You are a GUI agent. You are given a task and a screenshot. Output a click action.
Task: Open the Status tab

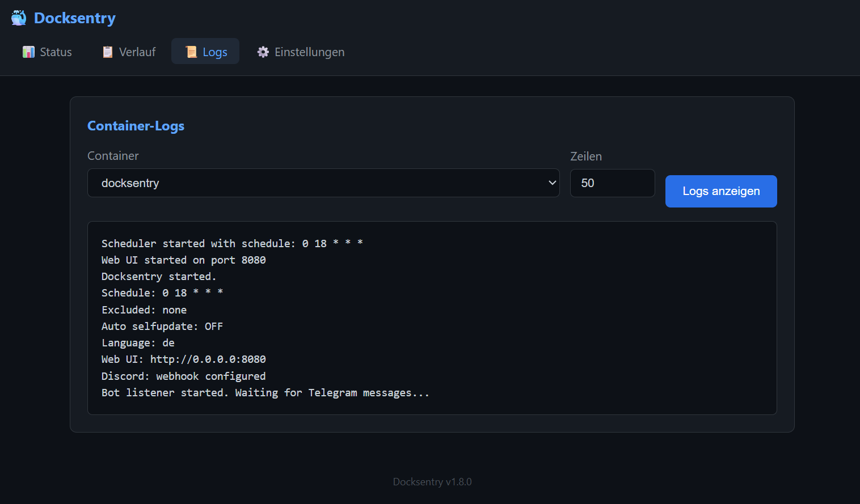click(x=47, y=52)
